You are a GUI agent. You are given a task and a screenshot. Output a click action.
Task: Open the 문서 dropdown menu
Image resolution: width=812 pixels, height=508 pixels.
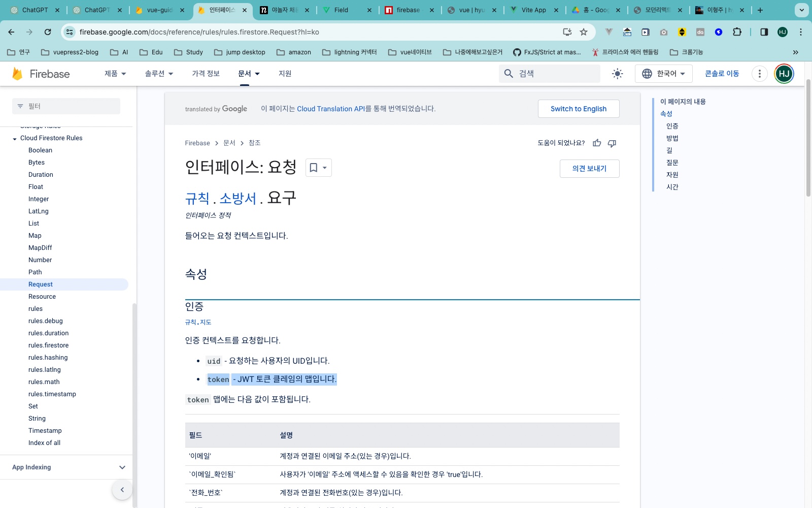[249, 74]
